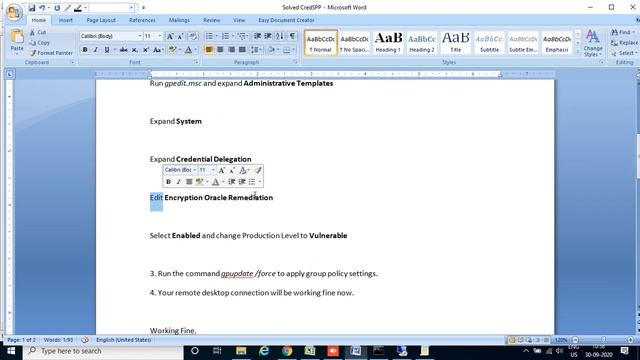Open Change Styles menu

(x=593, y=43)
